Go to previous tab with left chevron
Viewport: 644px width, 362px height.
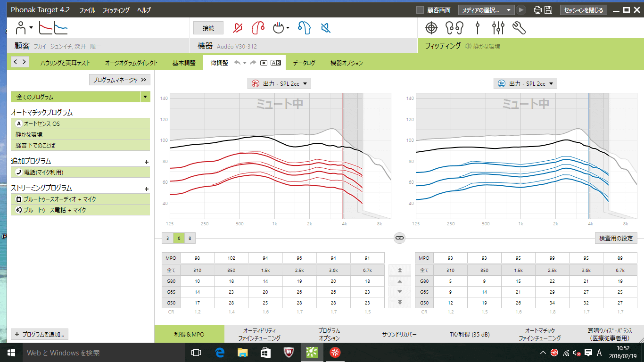(15, 62)
